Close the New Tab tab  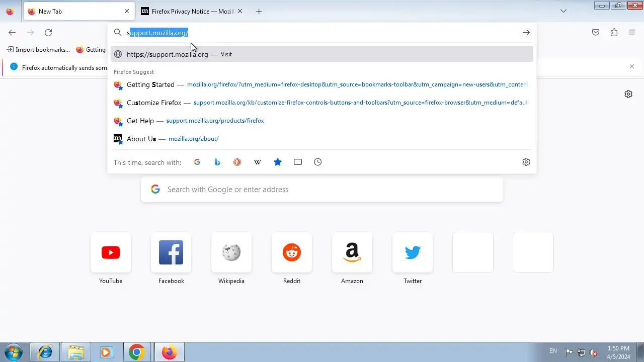tap(127, 11)
